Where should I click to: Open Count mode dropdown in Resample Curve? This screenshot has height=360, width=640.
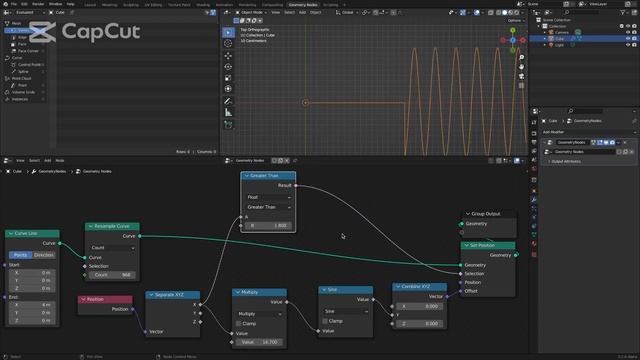tap(112, 248)
